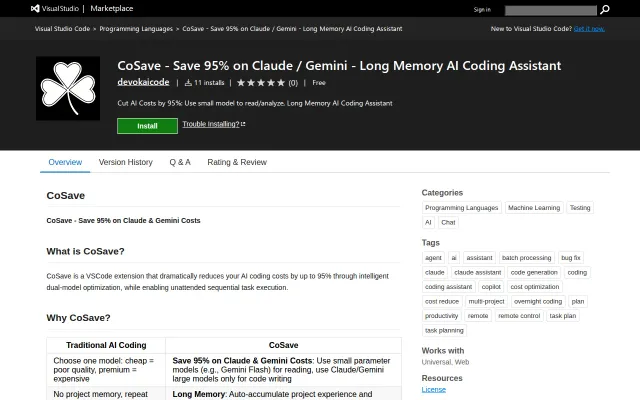Open the devokaicode publisher page
The image size is (640, 400).
tap(143, 82)
